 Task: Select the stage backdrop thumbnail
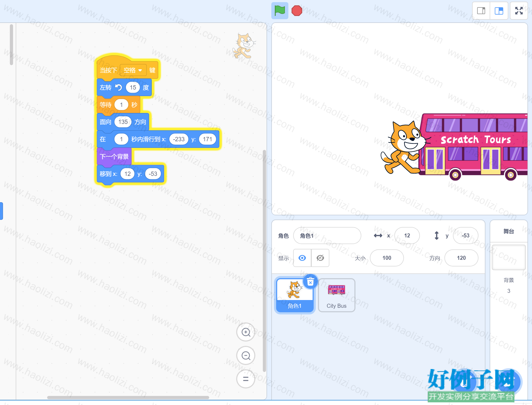tap(509, 257)
